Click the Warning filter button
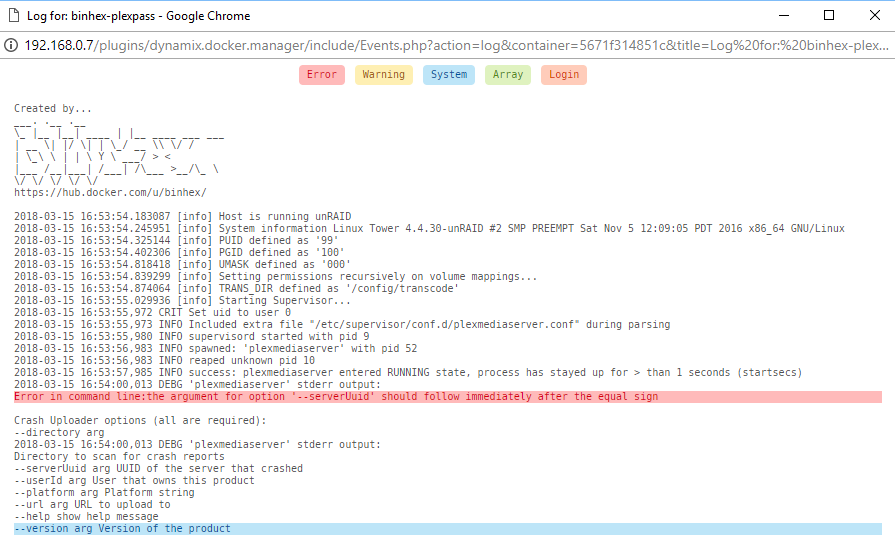This screenshot has width=895, height=557. (384, 75)
